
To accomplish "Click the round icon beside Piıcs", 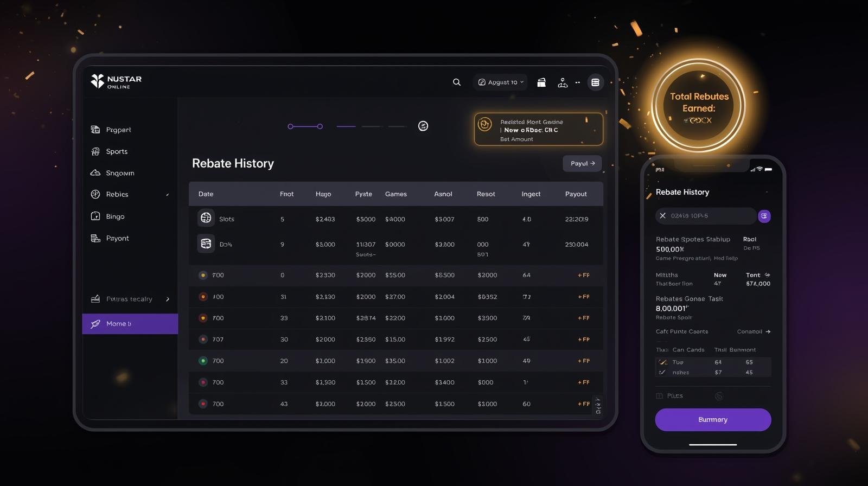I will click(x=719, y=396).
